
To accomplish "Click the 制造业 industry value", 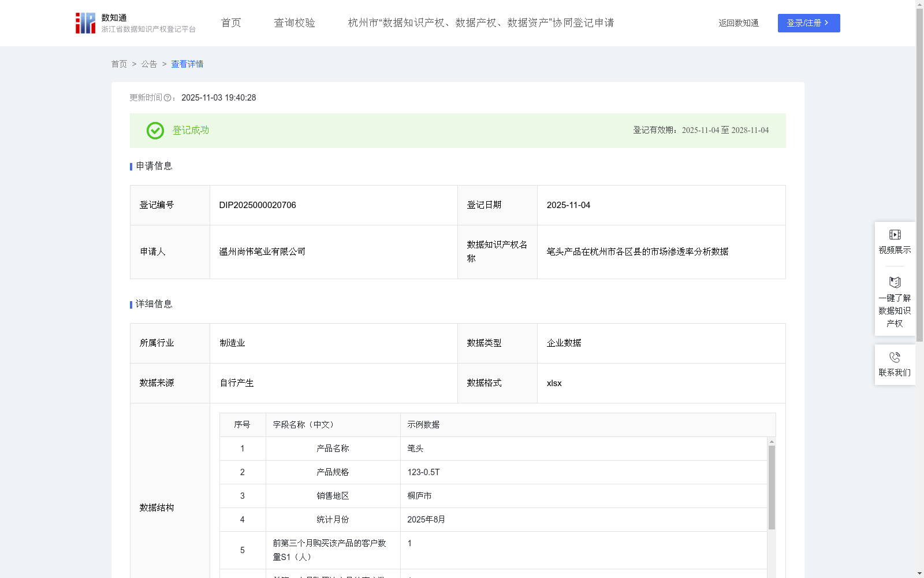I will pyautogui.click(x=232, y=343).
